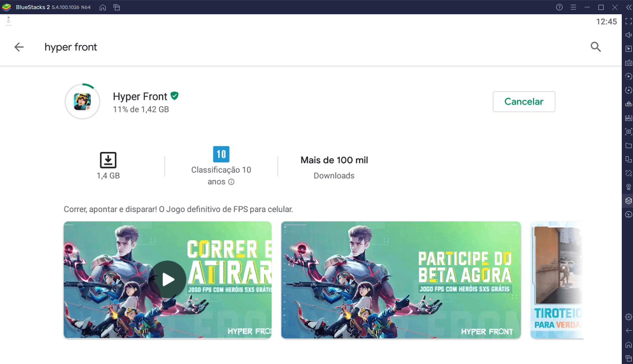The height and width of the screenshot is (364, 633).
Task: Open the set location pin icon
Action: coord(629,187)
